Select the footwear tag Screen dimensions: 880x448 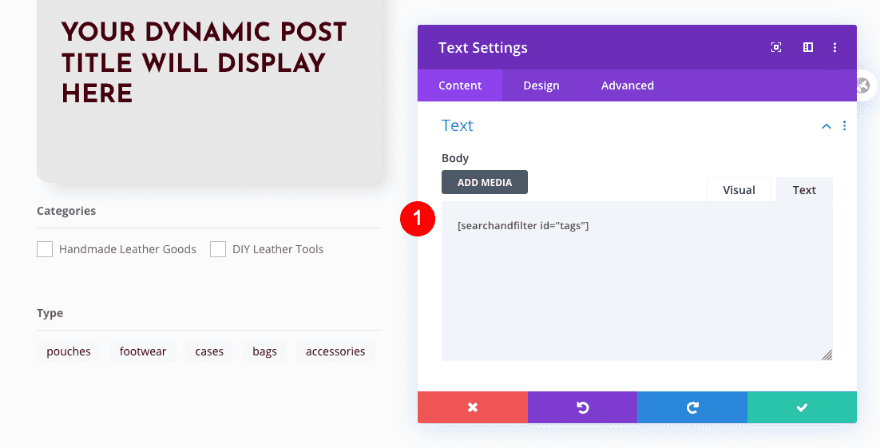tap(143, 351)
